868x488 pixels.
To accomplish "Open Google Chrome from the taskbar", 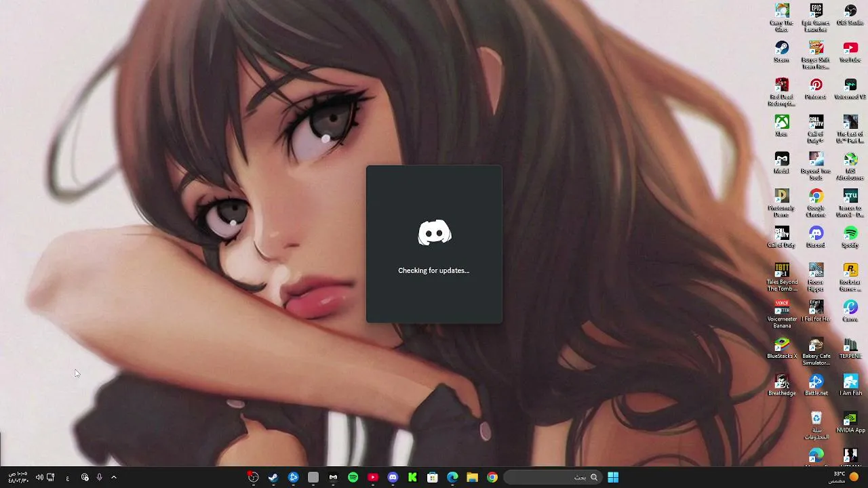I will (492, 477).
